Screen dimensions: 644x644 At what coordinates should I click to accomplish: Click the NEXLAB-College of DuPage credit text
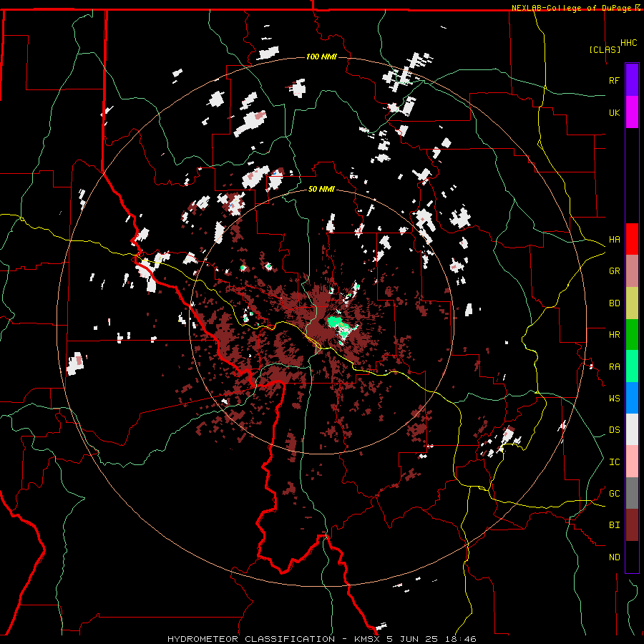[572, 8]
